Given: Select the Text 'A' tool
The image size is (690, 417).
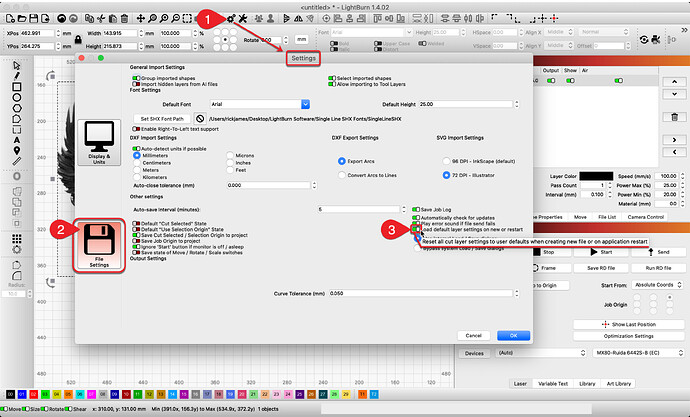Looking at the screenshot, I should [17, 140].
